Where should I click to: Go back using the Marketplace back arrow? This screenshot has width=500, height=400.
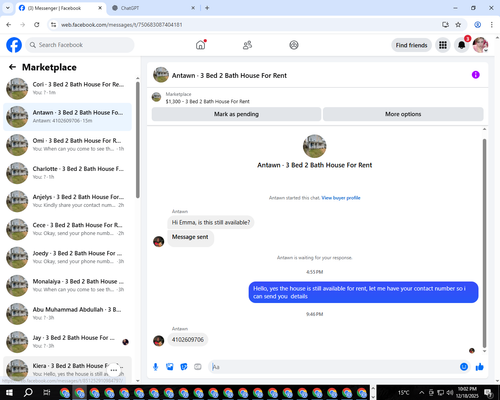[x=12, y=67]
